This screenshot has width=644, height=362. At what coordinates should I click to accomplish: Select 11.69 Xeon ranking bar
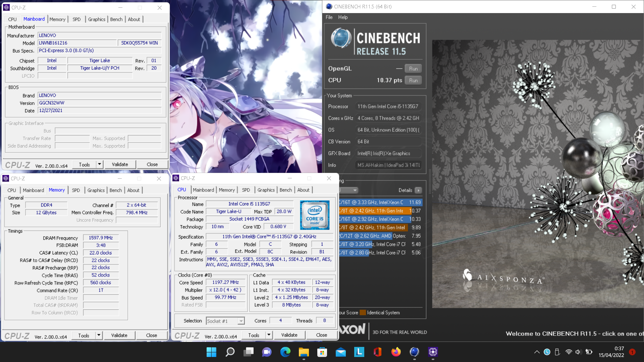click(x=380, y=202)
